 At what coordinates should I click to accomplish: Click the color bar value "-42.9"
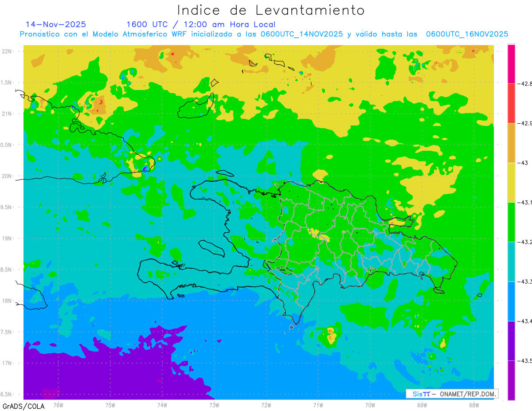pyautogui.click(x=524, y=123)
